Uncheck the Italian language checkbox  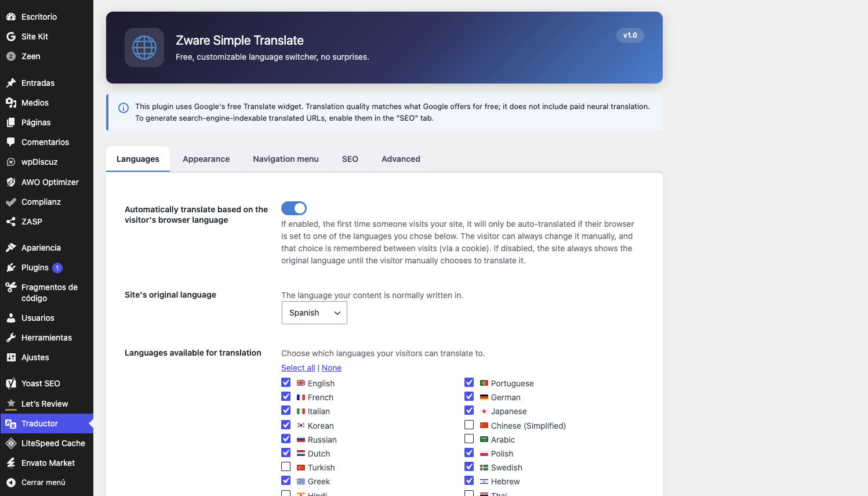[x=286, y=410]
